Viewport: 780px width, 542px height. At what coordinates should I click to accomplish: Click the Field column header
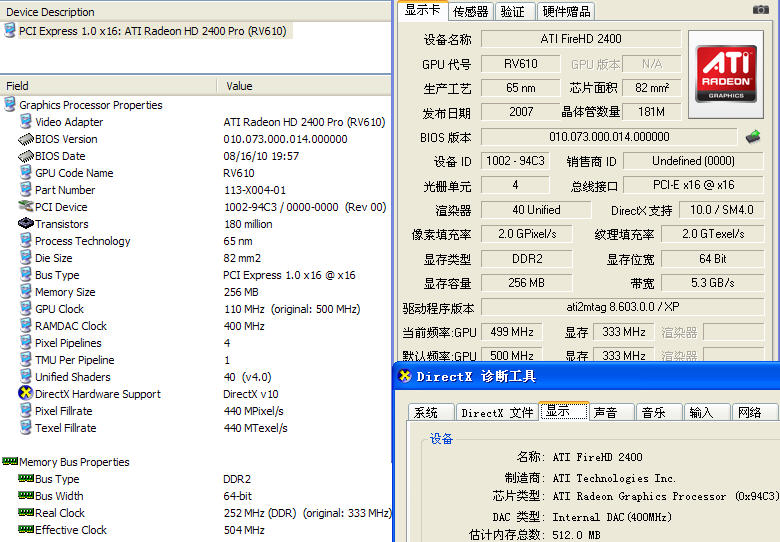108,86
